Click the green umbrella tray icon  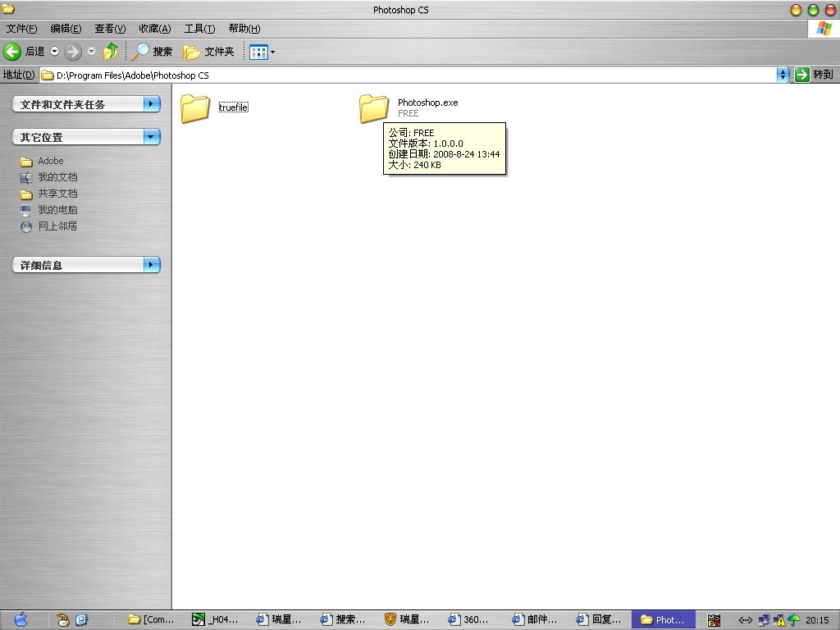click(x=794, y=620)
